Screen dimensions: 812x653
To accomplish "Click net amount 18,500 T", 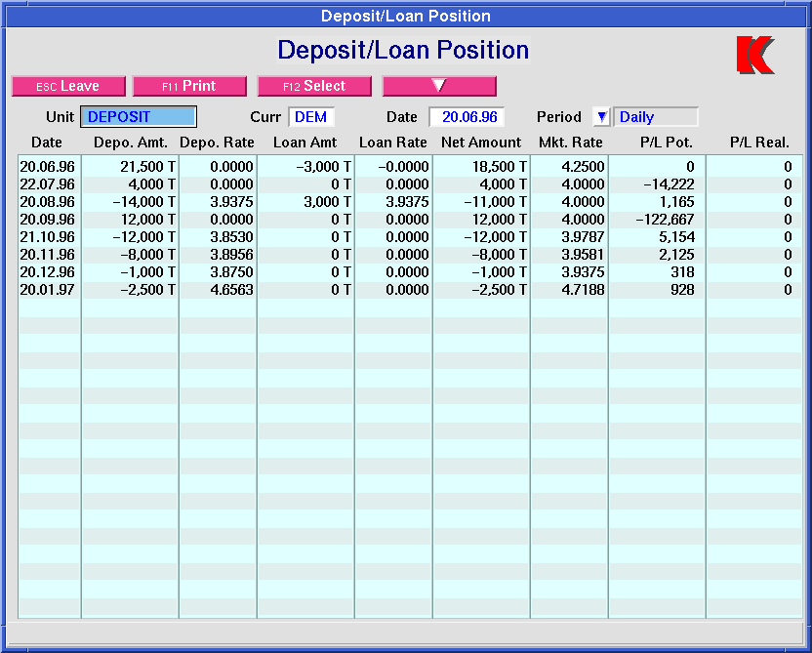I will point(500,167).
